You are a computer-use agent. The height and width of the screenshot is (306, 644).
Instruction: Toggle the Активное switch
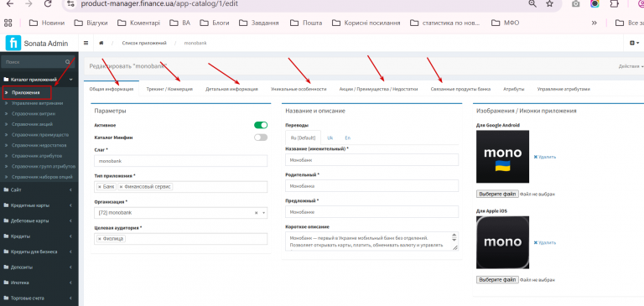(261, 125)
